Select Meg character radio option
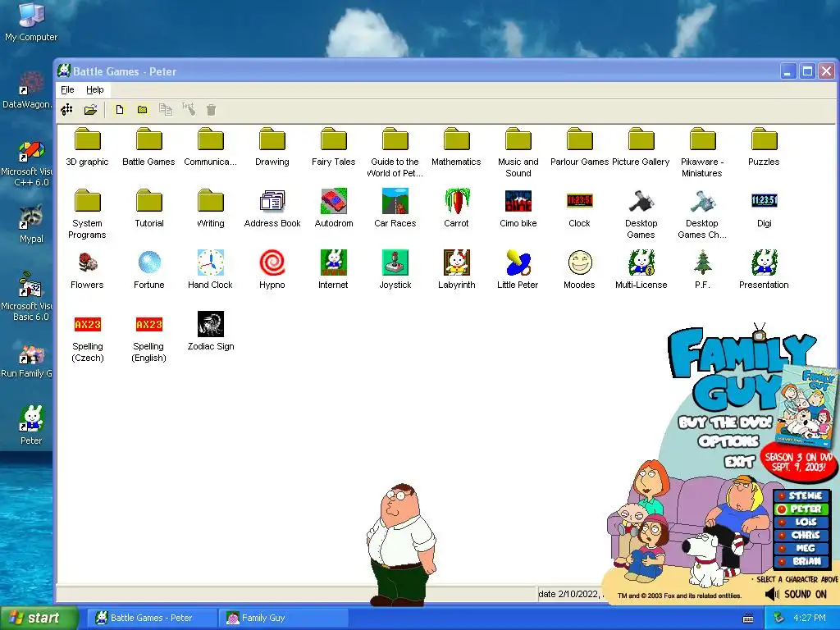Screen dimensions: 840x630 coord(802,548)
